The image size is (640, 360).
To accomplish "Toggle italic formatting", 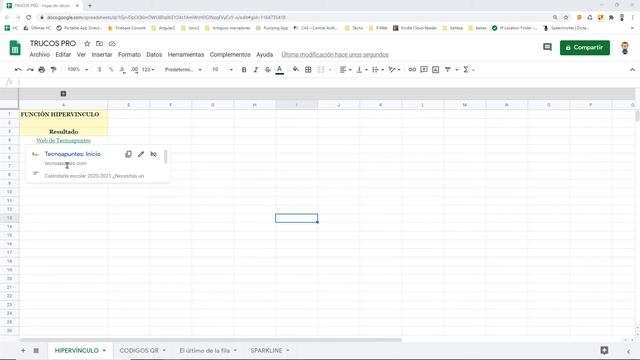I will click(x=256, y=70).
